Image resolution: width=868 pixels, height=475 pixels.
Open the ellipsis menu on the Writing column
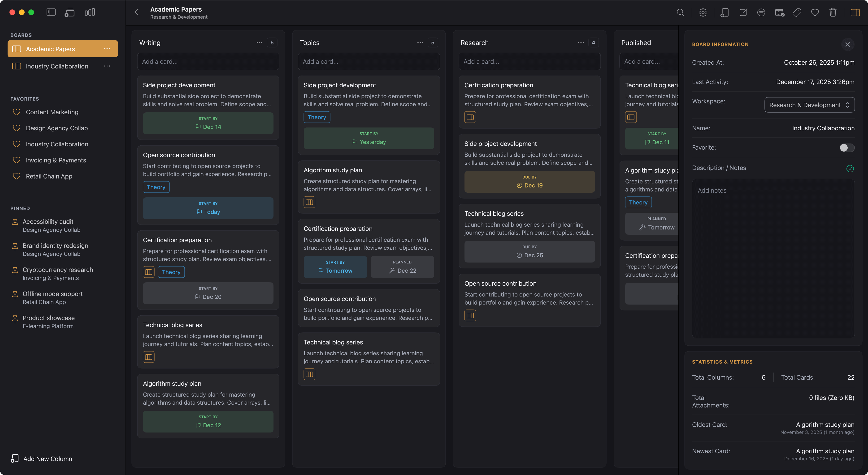click(260, 42)
